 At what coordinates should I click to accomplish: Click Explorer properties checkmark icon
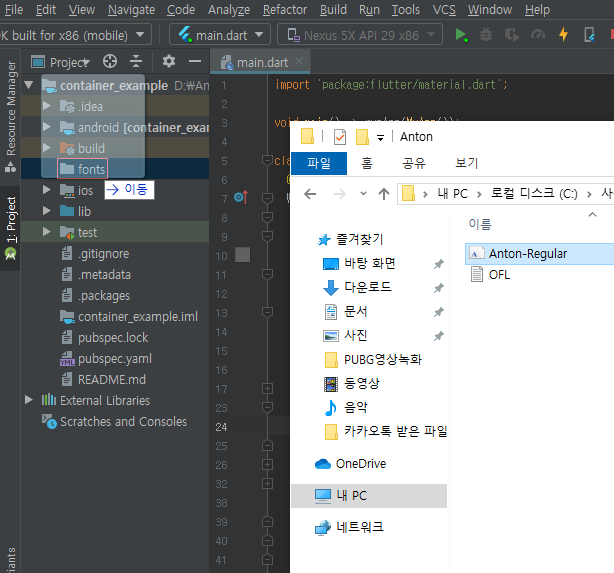(340, 137)
